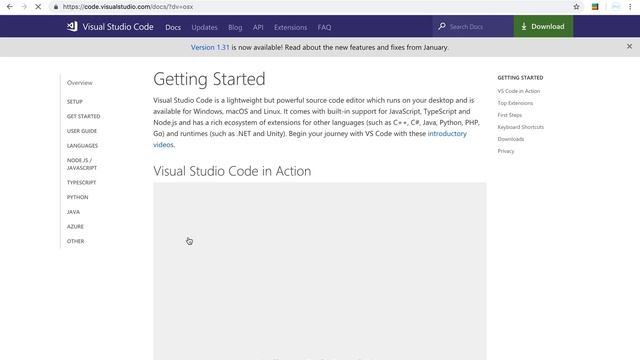640x360 pixels.
Task: Follow the introductory videos link
Action: point(310,139)
